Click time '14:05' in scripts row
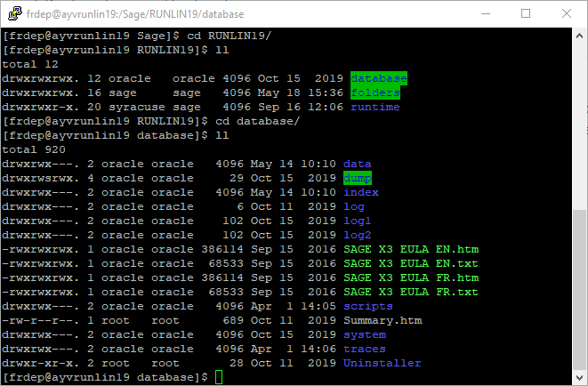The width and height of the screenshot is (588, 386). [318, 306]
